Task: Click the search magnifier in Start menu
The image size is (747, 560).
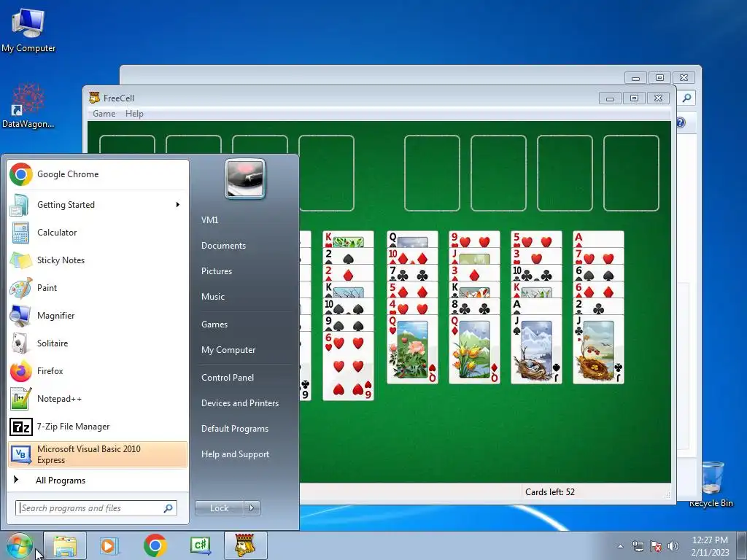Action: (x=168, y=508)
